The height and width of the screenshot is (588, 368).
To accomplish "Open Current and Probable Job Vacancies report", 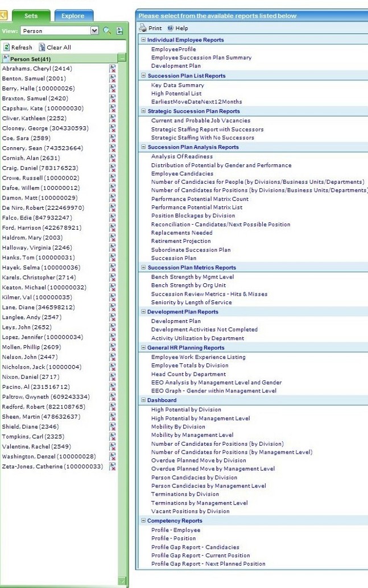I will 201,121.
